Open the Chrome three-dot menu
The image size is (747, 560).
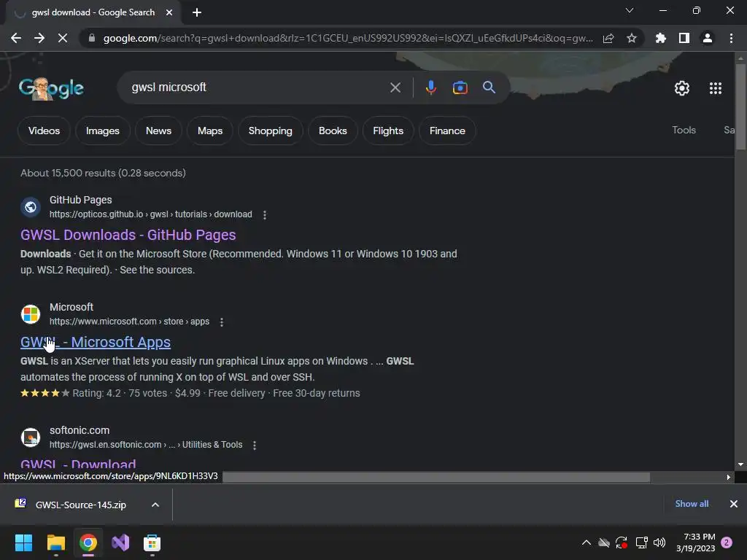pos(731,38)
